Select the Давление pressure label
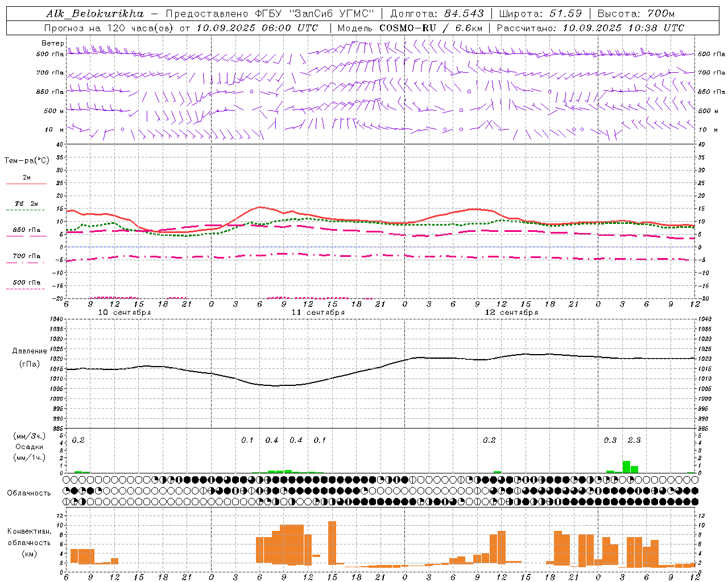Image resolution: width=728 pixels, height=582 pixels. (29, 351)
